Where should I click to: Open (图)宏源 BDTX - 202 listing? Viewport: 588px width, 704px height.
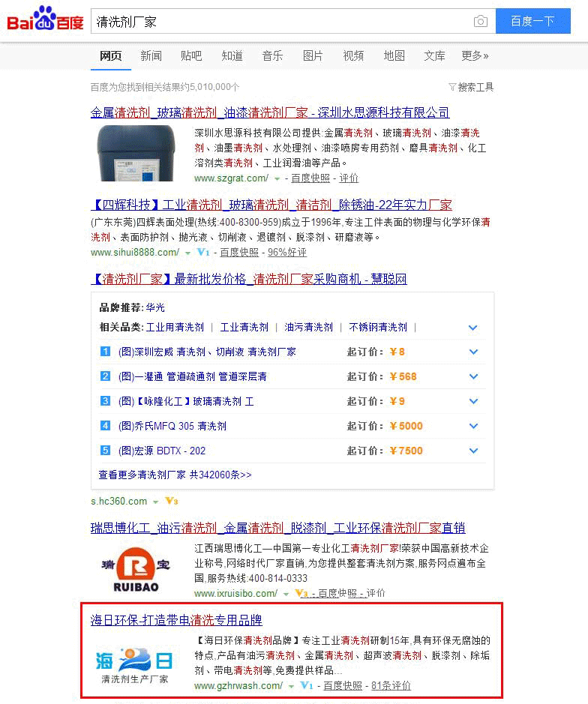point(162,451)
